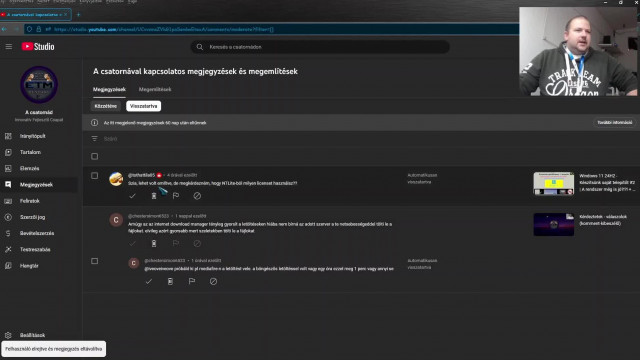Image resolution: width=640 pixels, height=360 pixels.
Task: Switch to the Megemlítések tab
Action: [x=155, y=89]
